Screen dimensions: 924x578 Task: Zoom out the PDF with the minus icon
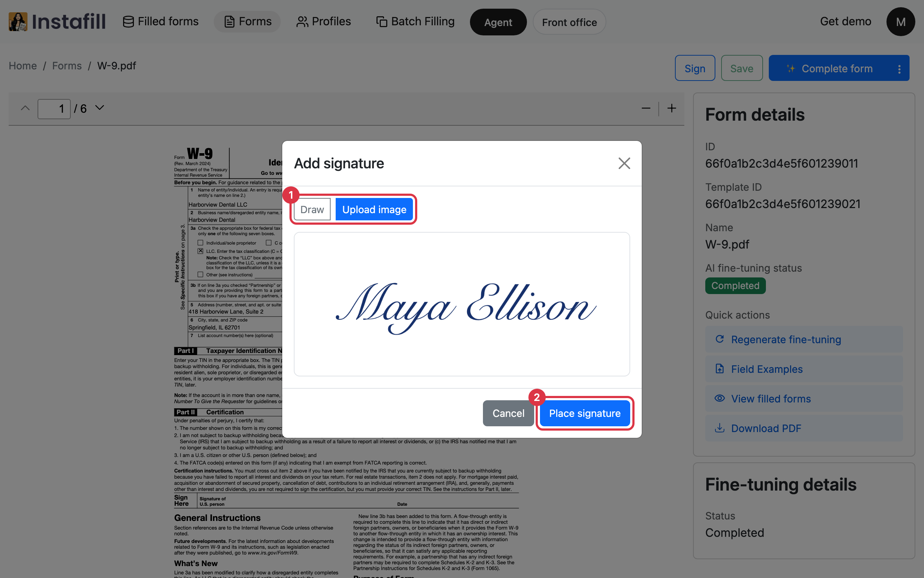tap(646, 109)
